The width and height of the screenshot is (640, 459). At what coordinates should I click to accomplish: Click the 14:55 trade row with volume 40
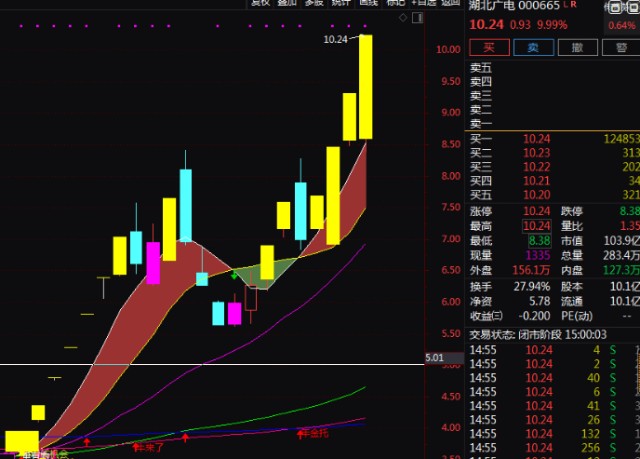click(554, 378)
